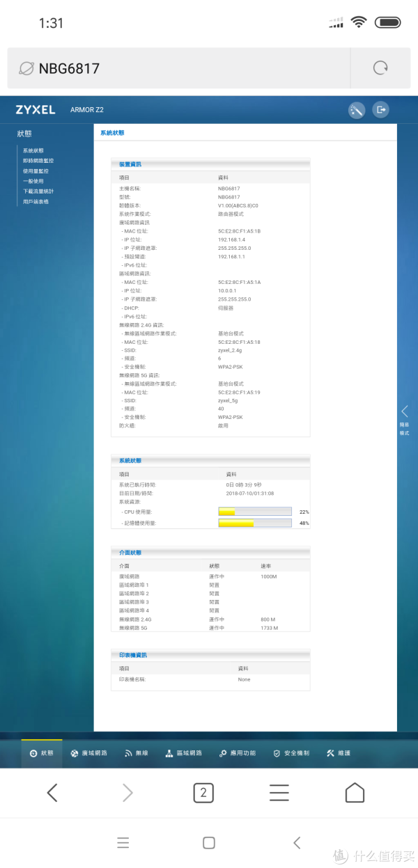Switch to the 區域網路 bottom tab
This screenshot has width=418, height=868.
(x=184, y=753)
